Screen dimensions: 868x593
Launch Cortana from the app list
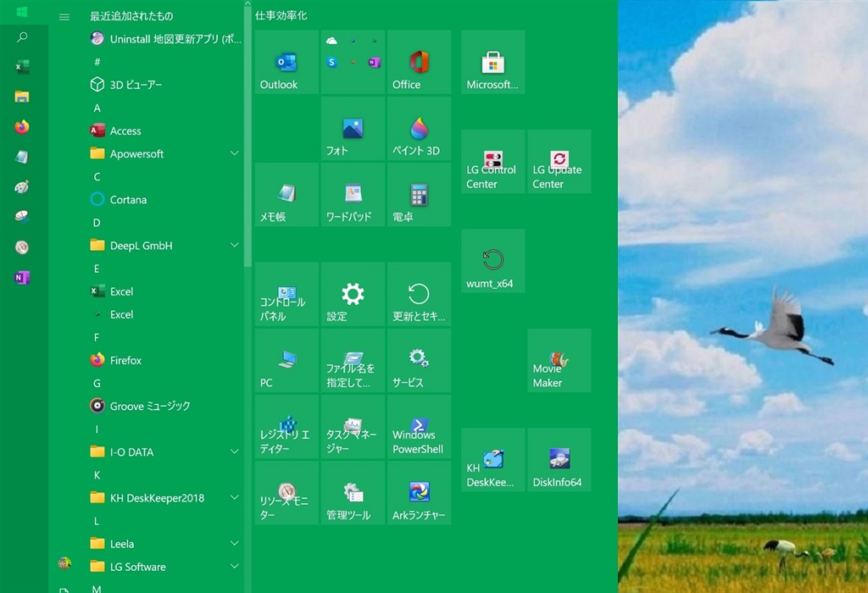click(164, 200)
